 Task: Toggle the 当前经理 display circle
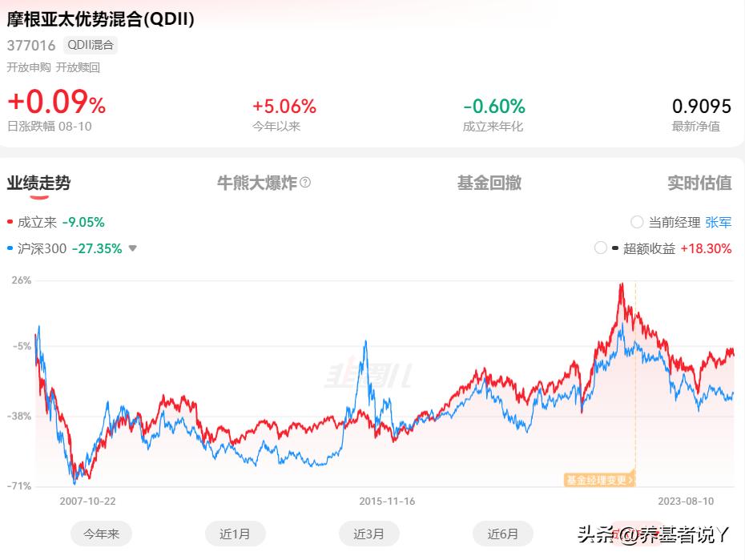[636, 222]
